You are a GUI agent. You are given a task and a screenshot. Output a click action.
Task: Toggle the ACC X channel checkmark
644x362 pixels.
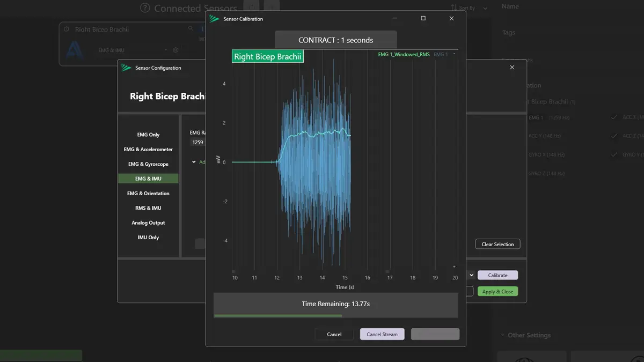tap(614, 117)
